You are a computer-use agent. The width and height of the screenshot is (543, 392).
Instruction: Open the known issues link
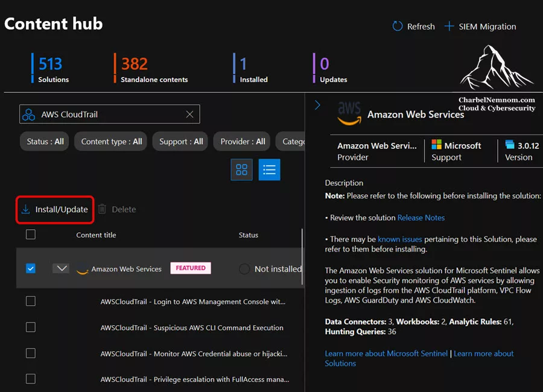(399, 239)
